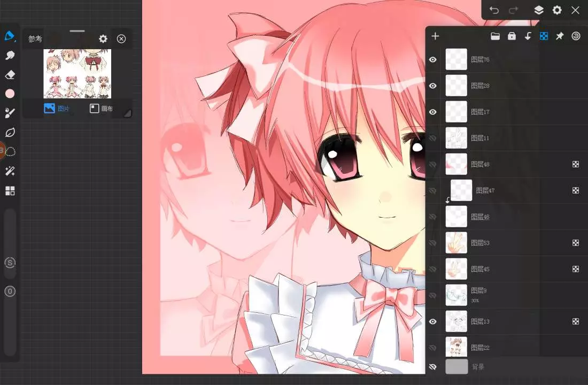The height and width of the screenshot is (385, 588).
Task: Adjust the vertical brush size slider
Action: click(x=10, y=243)
